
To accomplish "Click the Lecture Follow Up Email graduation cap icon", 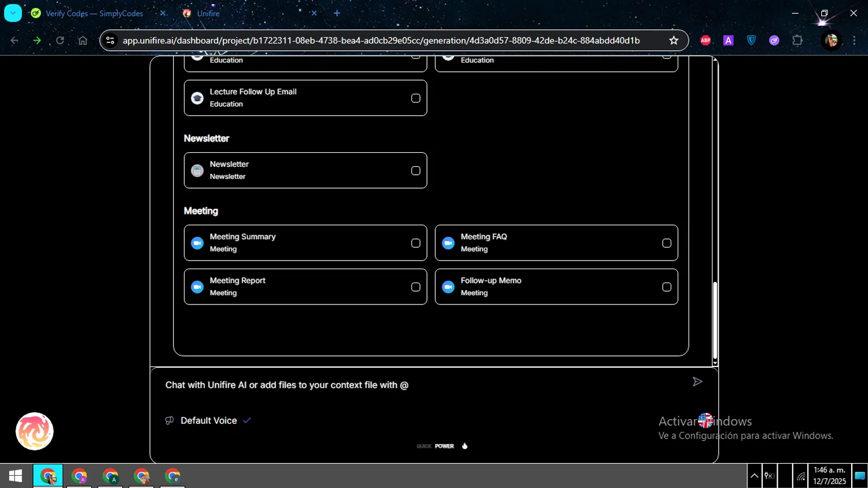I will pyautogui.click(x=197, y=98).
